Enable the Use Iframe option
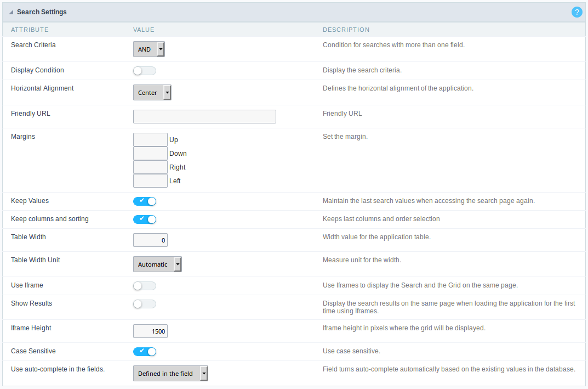Screen dimensions: 588x389 coord(144,285)
